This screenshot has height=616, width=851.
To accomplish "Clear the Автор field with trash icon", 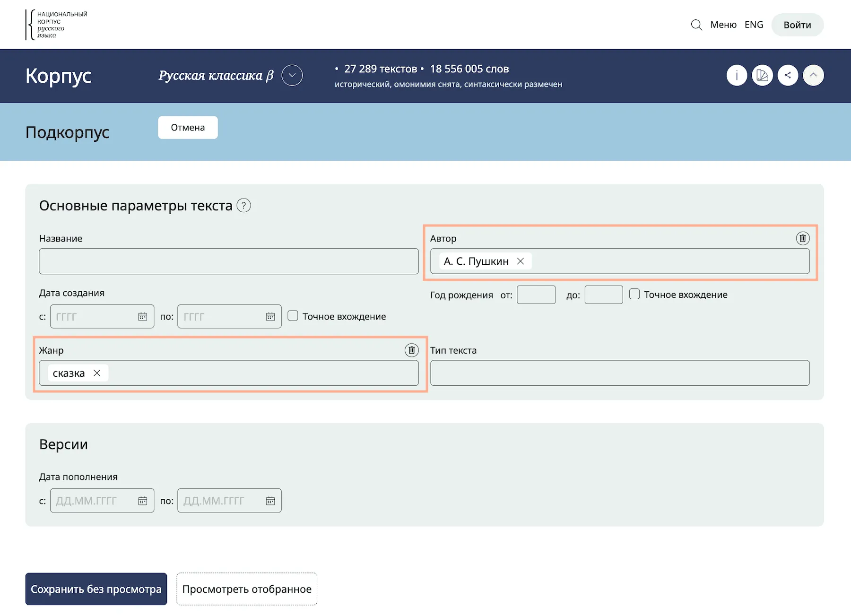I will coord(803,238).
